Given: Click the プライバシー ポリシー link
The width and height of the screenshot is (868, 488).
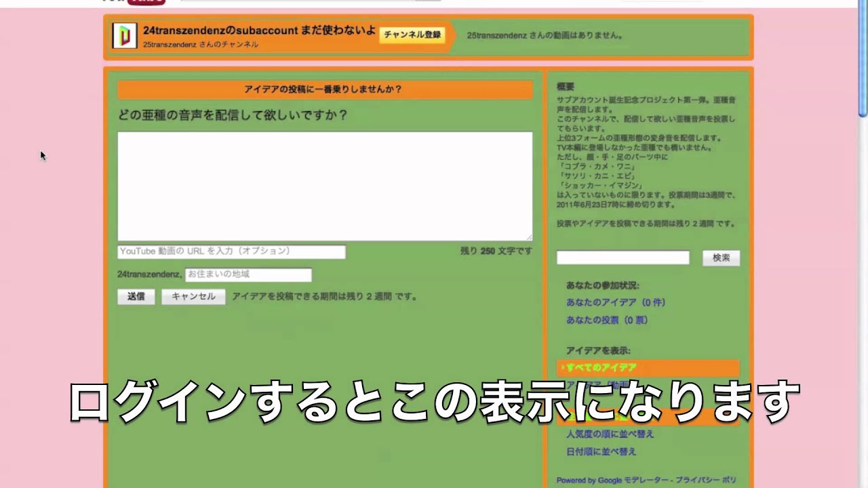Looking at the screenshot, I should click(x=705, y=480).
